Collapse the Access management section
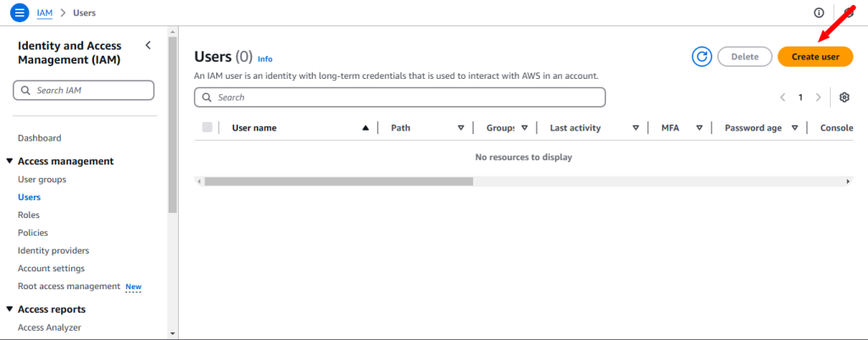 [9, 161]
